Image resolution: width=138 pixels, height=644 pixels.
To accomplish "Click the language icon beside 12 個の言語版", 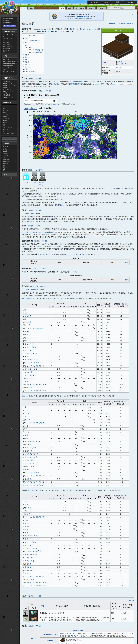I will (x=119, y=24).
